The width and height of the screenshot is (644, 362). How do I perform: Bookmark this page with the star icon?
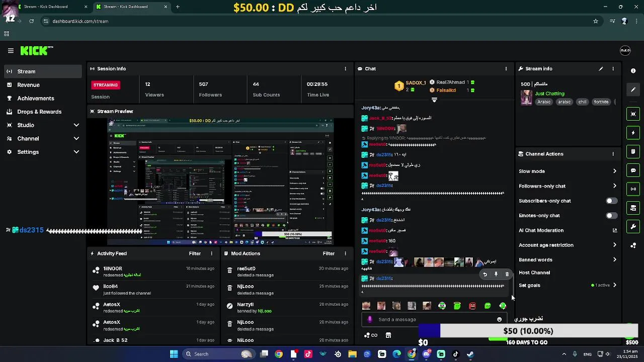tap(596, 21)
